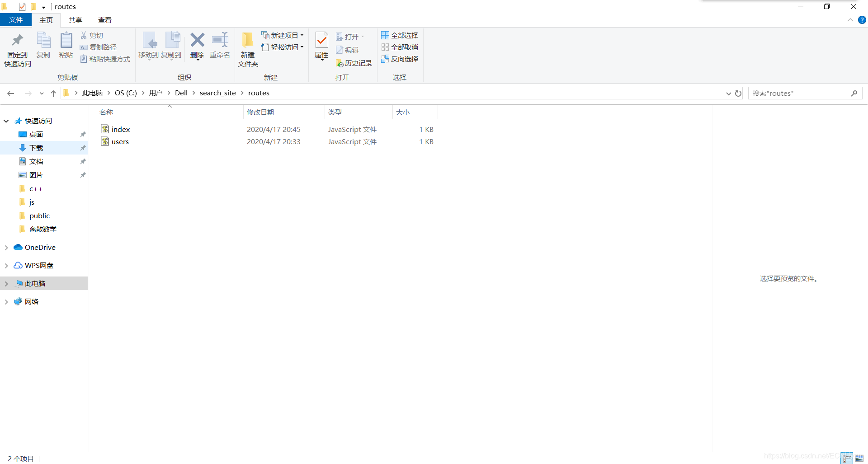
Task: Sort by 修改日期 (Date modified) column header
Action: click(260, 112)
